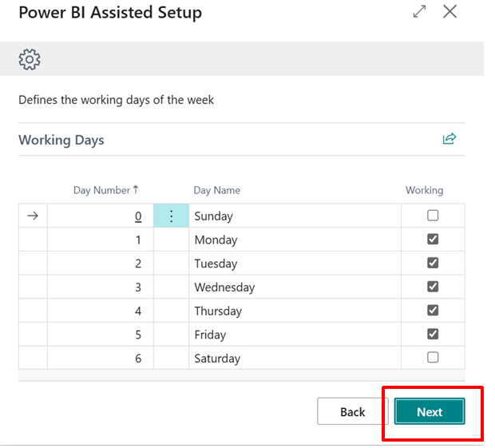The height and width of the screenshot is (448, 495).
Task: Select day number 6 cell
Action: tap(101, 358)
